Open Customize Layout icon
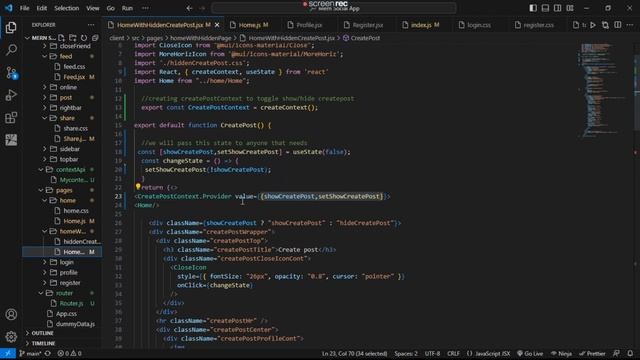Image resolution: width=640 pixels, height=360 pixels. 570,8
